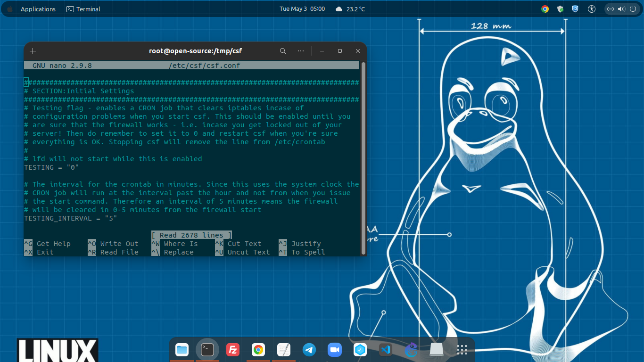
Task: Click the line starting '# server! Then do remember'
Action: point(181,133)
